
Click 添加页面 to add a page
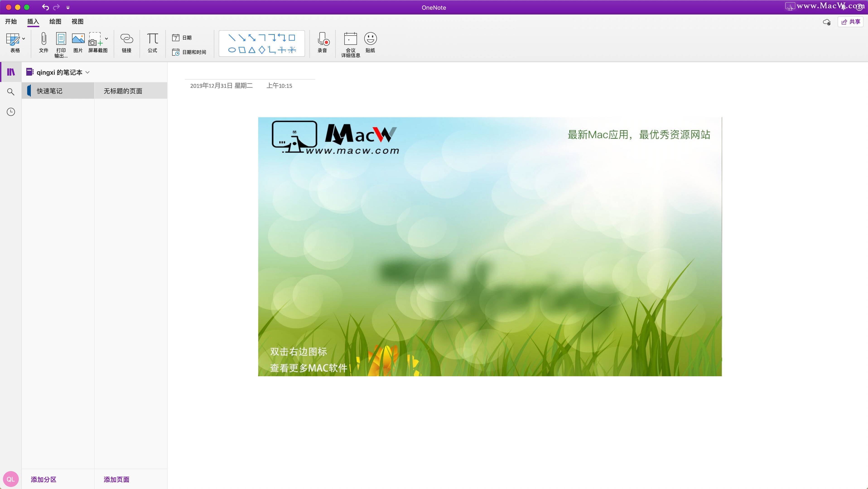[116, 479]
